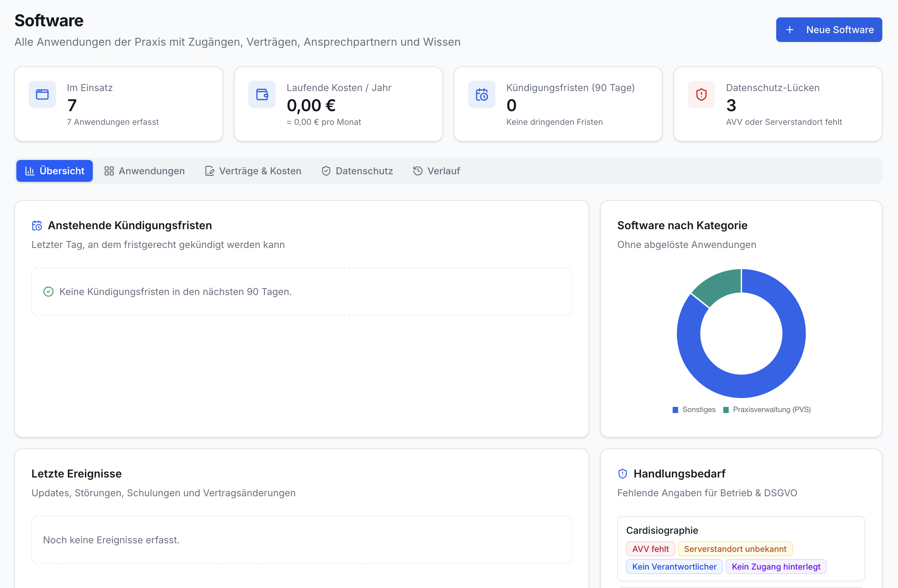Screen dimensions: 898x588
Task: Click 'Keine dringenden Fristen' text
Action: 554,122
